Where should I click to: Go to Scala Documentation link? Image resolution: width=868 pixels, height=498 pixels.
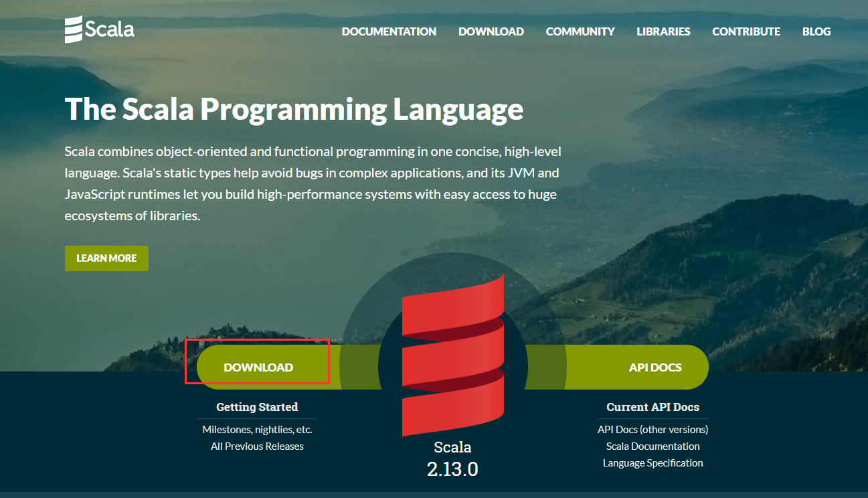[x=653, y=446]
